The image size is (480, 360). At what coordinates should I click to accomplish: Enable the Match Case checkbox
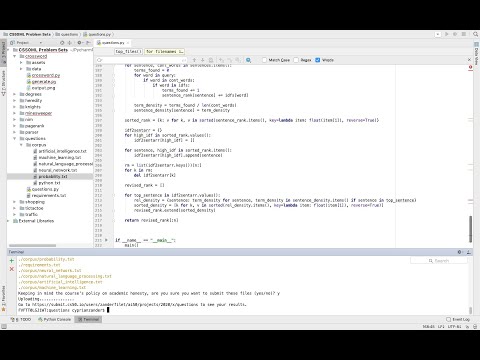264,60
